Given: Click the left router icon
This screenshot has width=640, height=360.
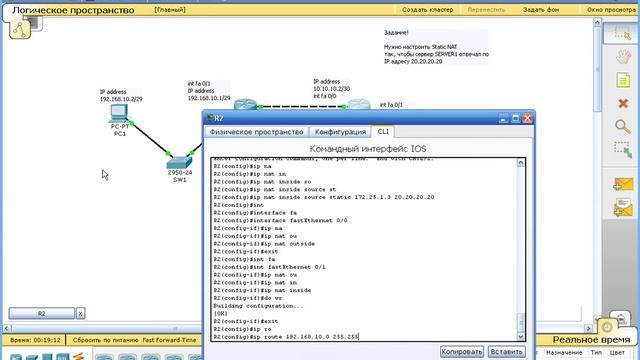Looking at the screenshot, I should 244,104.
